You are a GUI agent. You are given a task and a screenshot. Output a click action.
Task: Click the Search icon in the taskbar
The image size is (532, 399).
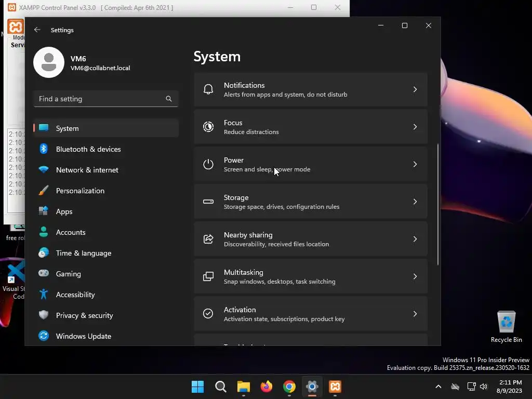(220, 387)
